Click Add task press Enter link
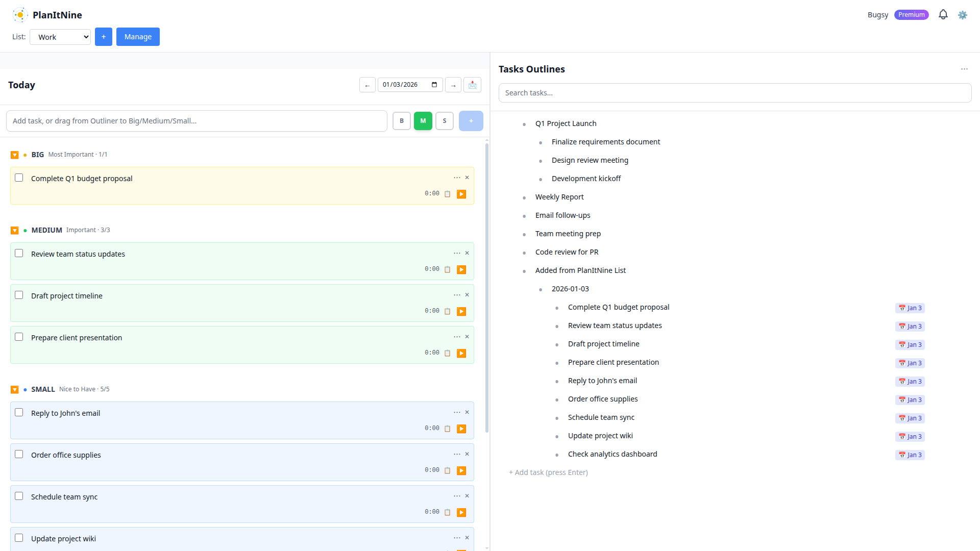This screenshot has height=551, width=980. tap(548, 472)
